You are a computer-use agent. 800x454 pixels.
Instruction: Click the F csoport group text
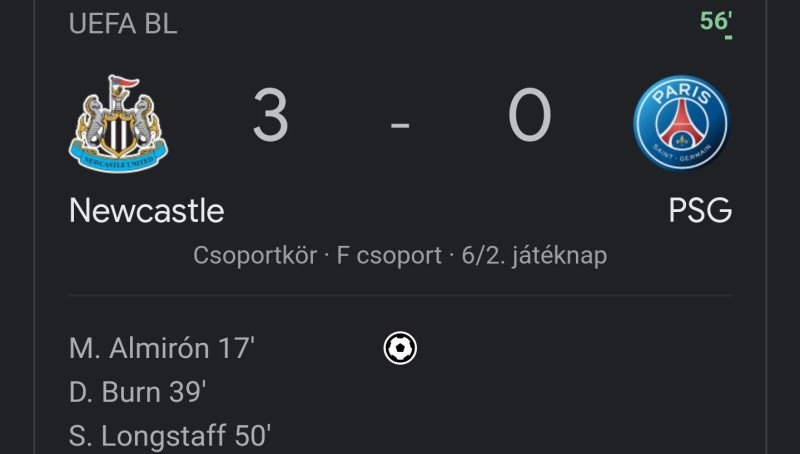[x=389, y=255]
